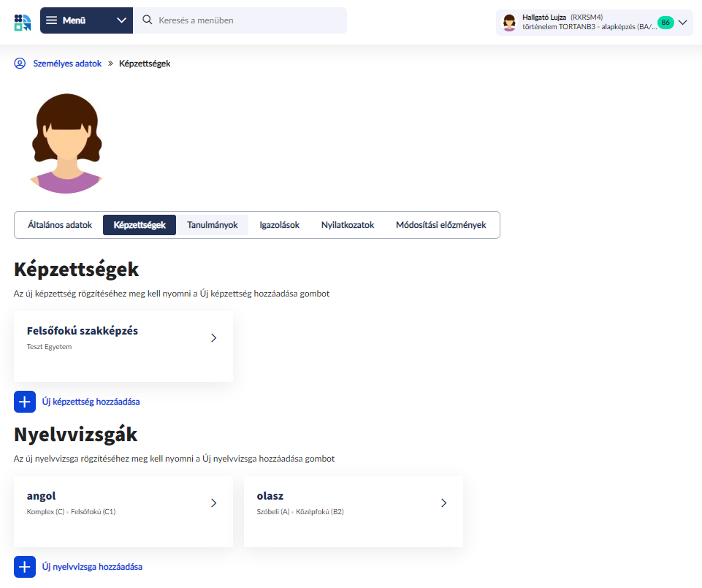702x588 pixels.
Task: Open the angol language exam chevron
Action: pos(213,503)
